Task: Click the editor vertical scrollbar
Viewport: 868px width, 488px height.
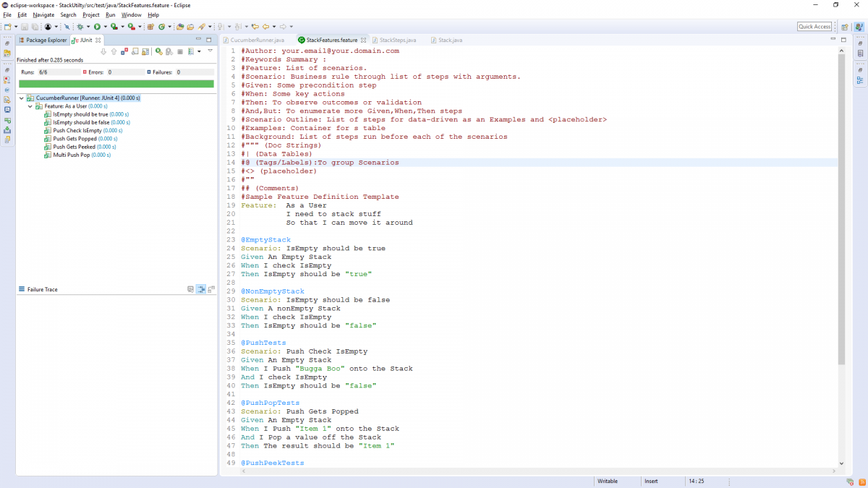Action: click(x=841, y=210)
